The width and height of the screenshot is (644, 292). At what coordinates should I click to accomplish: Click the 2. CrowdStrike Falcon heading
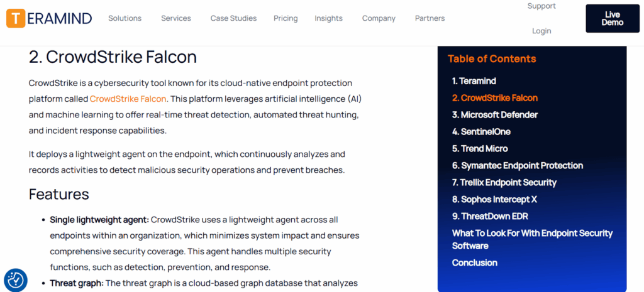point(113,57)
